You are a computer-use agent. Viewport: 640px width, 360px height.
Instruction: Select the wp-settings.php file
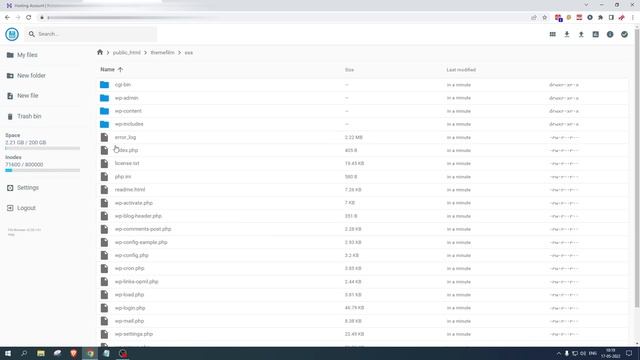click(x=362, y=334)
